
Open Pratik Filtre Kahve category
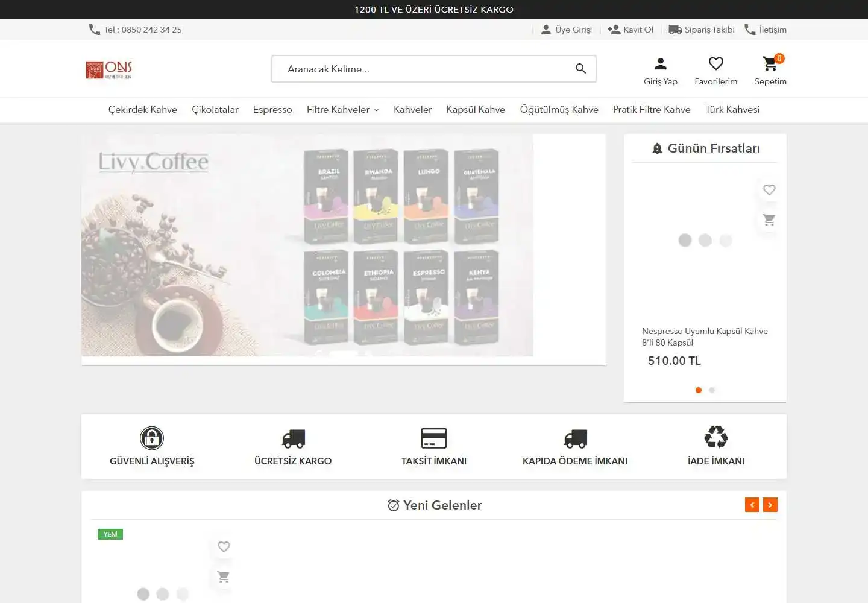tap(652, 109)
